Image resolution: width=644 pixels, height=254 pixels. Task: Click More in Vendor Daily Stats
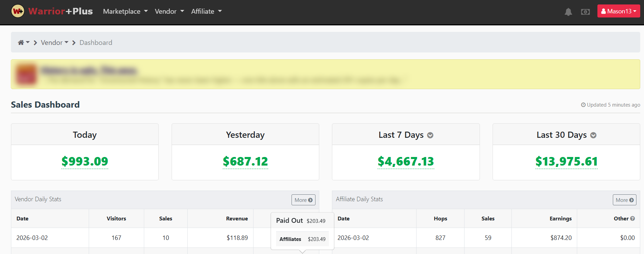(303, 200)
